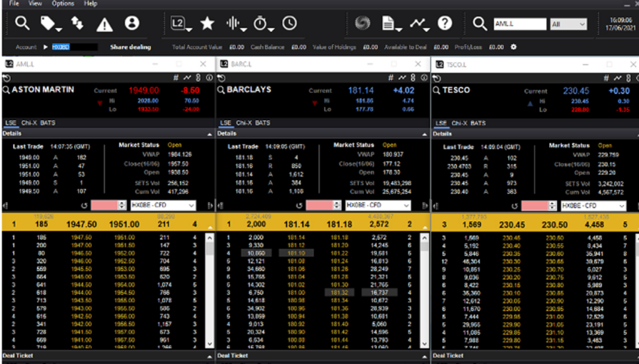Click the link chain icon in the BARC.L window
Viewport: 639px width, 364px height.
(x=413, y=77)
